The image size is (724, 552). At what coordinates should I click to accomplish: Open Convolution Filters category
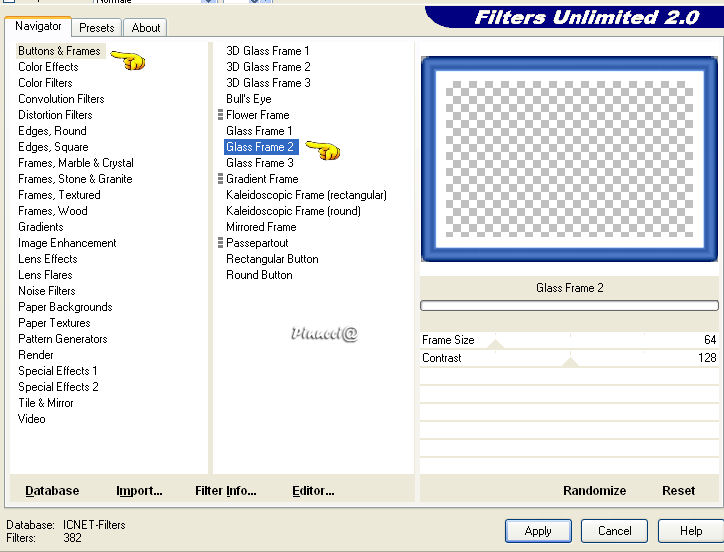pos(61,99)
